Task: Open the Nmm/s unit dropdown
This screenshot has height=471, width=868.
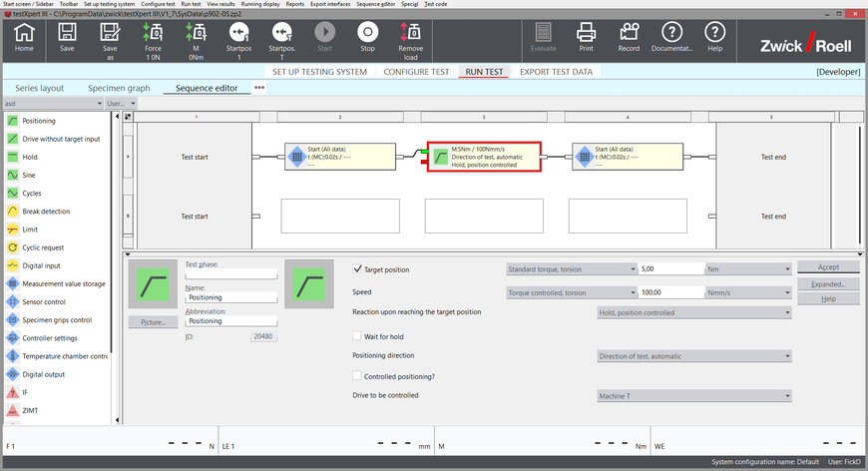Action: click(x=748, y=292)
